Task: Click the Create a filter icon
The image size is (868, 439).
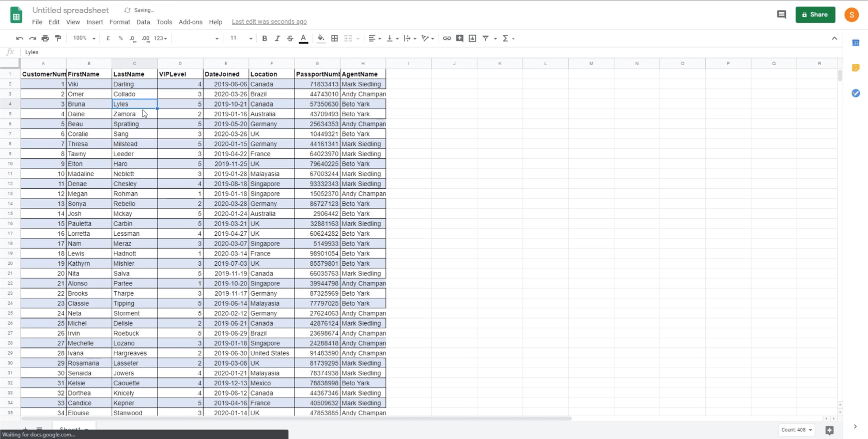Action: (x=486, y=38)
